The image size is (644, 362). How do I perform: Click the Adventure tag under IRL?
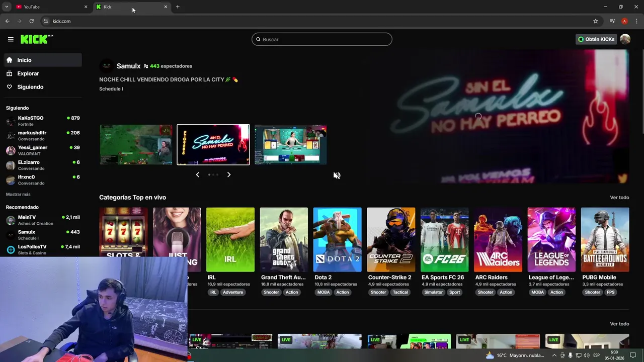tap(233, 292)
